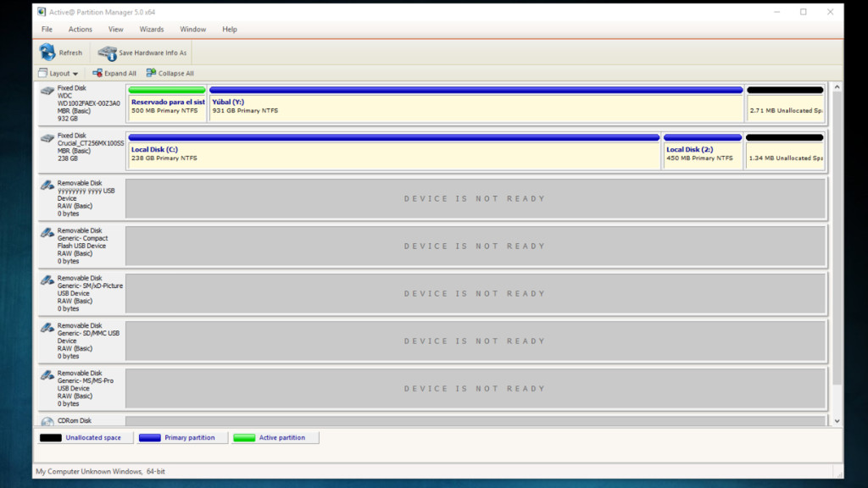Click the 450 MB Primary NTFS text
Image resolution: width=868 pixels, height=488 pixels.
(x=699, y=158)
